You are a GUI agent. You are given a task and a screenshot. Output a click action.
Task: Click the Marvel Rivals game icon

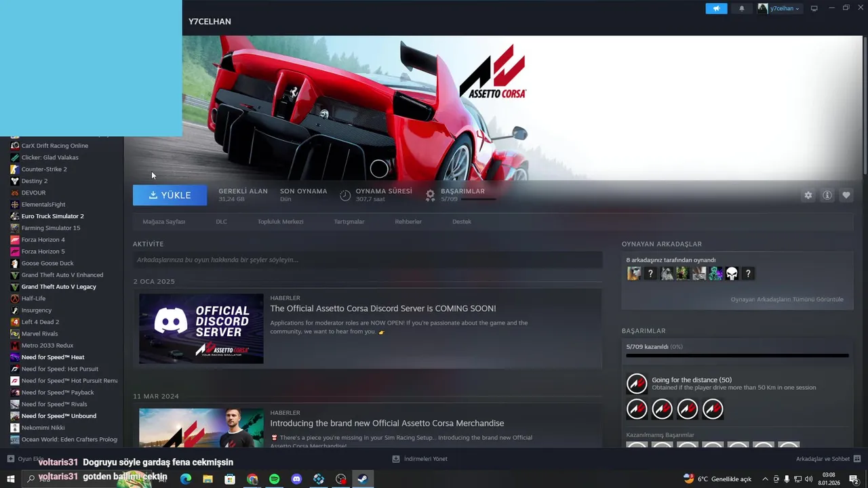point(15,333)
